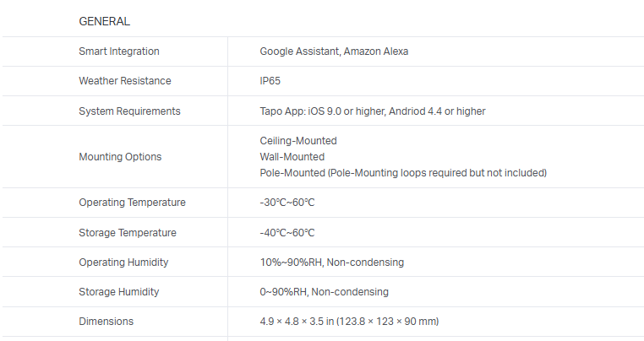Click the IP65 rating value

point(270,81)
